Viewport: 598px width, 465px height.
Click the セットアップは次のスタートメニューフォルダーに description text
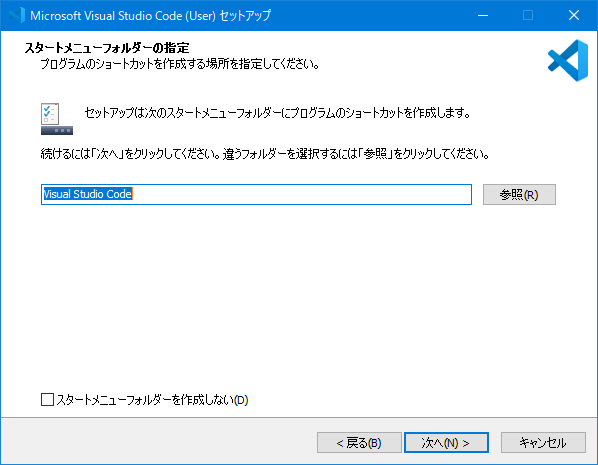click(277, 113)
